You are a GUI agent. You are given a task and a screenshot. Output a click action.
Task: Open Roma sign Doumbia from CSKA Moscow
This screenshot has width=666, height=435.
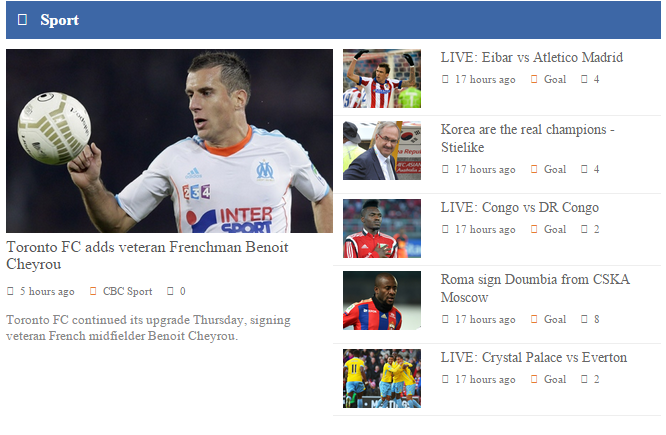[x=535, y=288]
